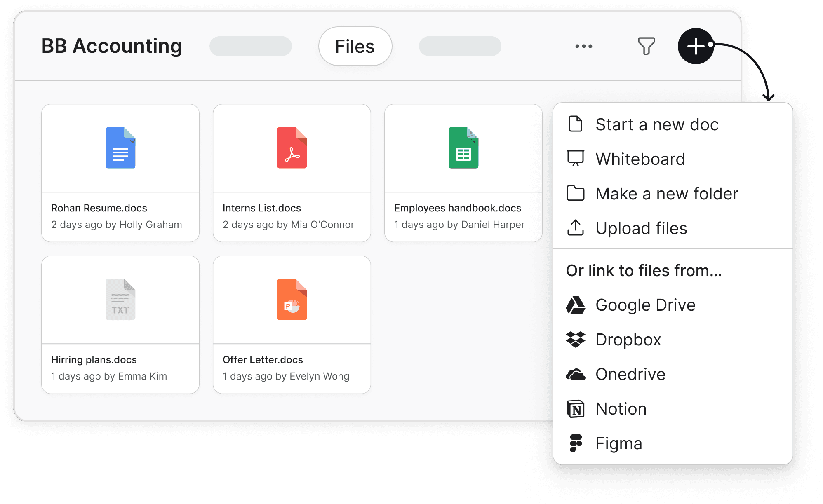
Task: Click the Figma logo icon
Action: 575,443
